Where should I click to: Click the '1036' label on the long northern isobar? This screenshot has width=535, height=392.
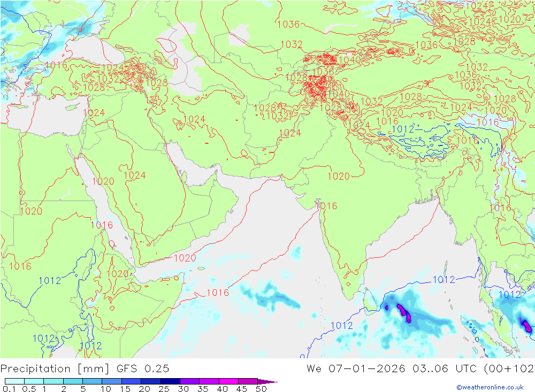tap(288, 24)
